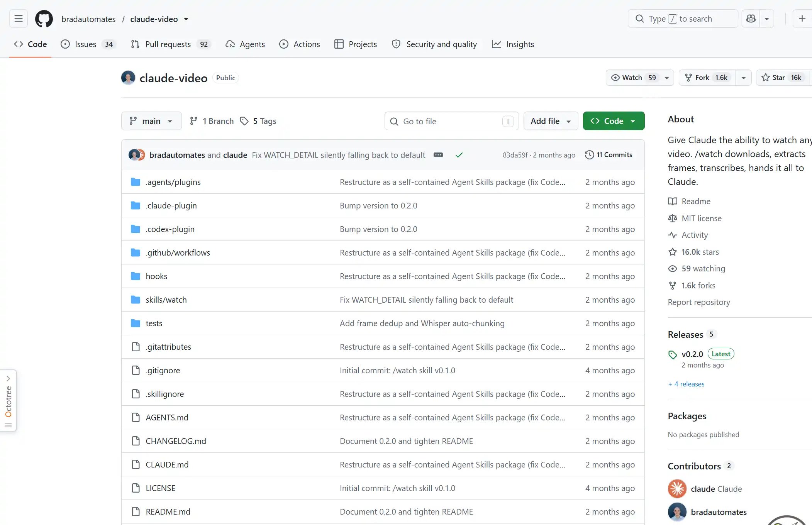Click the .gitignore file icon

[x=136, y=370]
